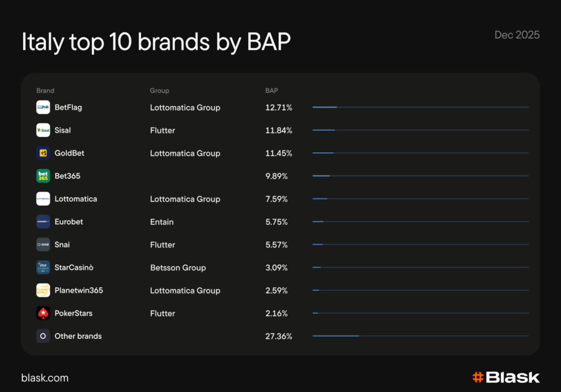Sort by the Group column header

click(x=159, y=91)
